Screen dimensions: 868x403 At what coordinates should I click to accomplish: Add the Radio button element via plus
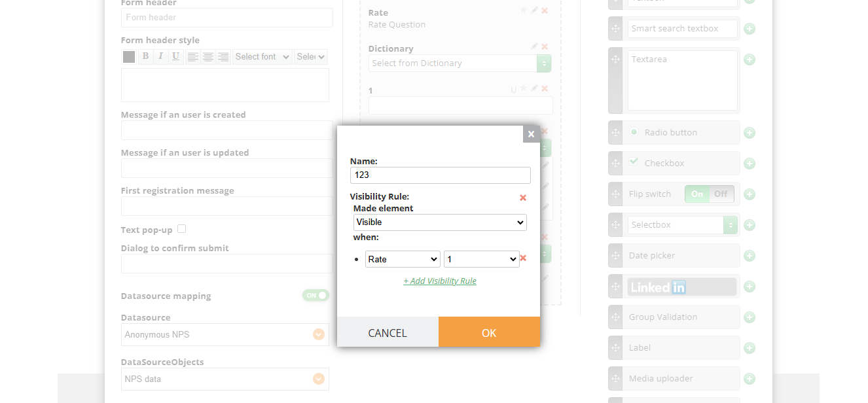point(750,133)
